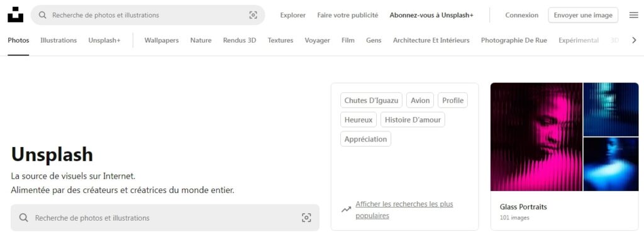The height and width of the screenshot is (237, 644).
Task: Click Faire votre publicité link
Action: pyautogui.click(x=347, y=15)
